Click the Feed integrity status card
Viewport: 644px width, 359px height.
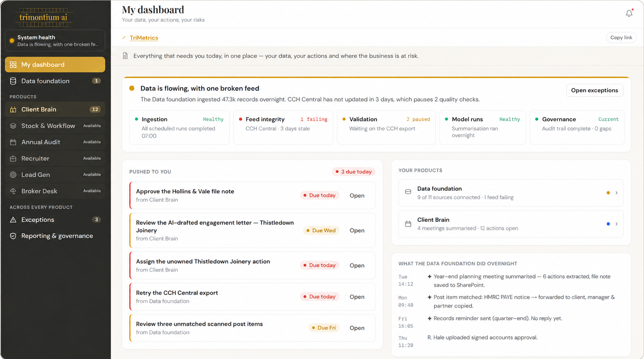pyautogui.click(x=283, y=128)
